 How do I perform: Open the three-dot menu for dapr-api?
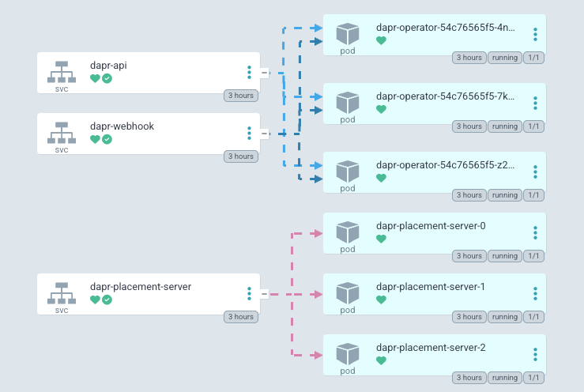point(249,73)
